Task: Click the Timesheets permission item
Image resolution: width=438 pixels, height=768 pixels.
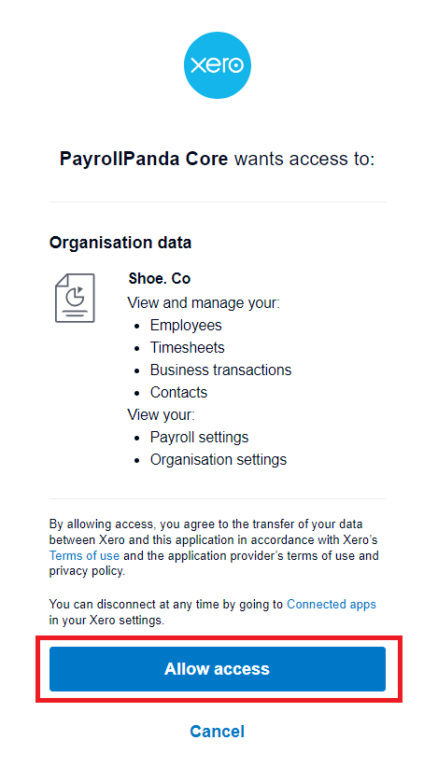Action: click(187, 348)
